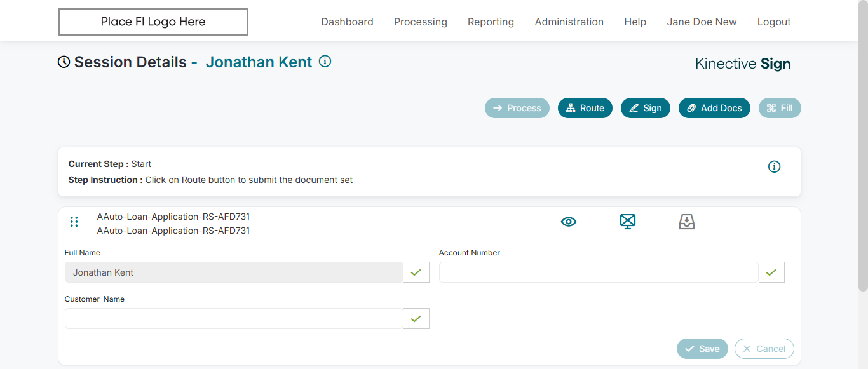Image resolution: width=868 pixels, height=369 pixels.
Task: Open the step information icon
Action: 774,166
